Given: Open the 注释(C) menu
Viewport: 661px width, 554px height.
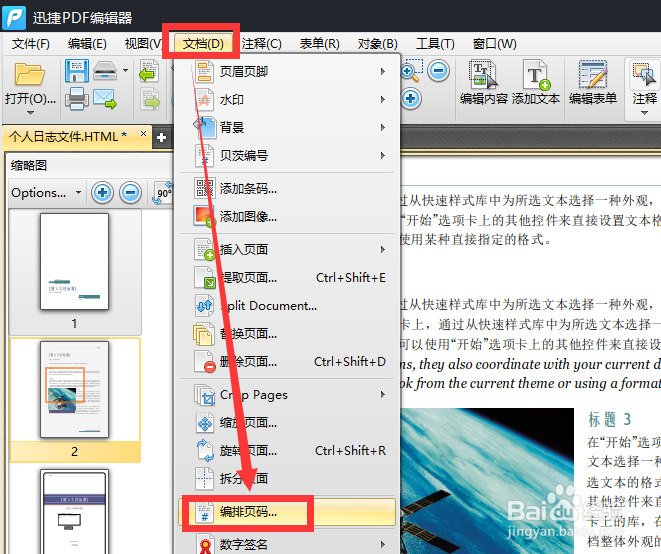Looking at the screenshot, I should [261, 44].
